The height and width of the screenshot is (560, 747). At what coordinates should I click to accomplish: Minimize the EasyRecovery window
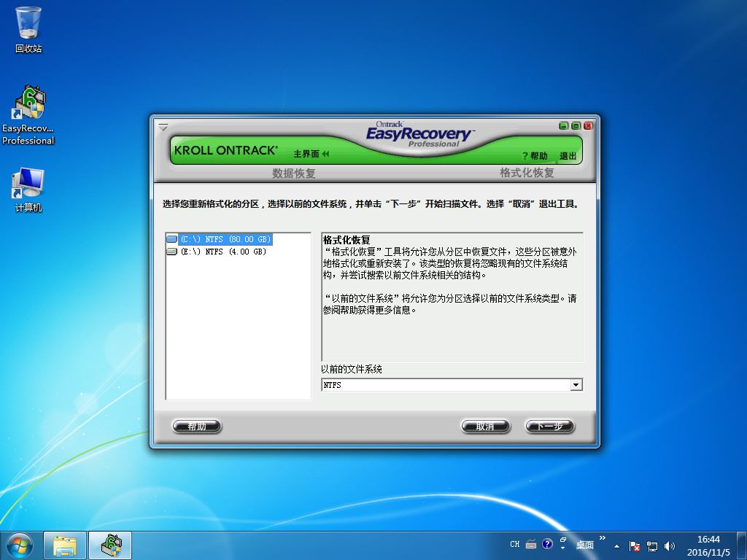coord(564,125)
